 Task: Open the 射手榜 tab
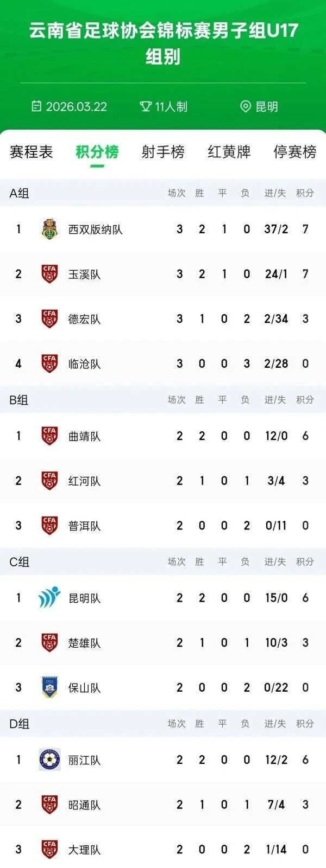coord(163,151)
